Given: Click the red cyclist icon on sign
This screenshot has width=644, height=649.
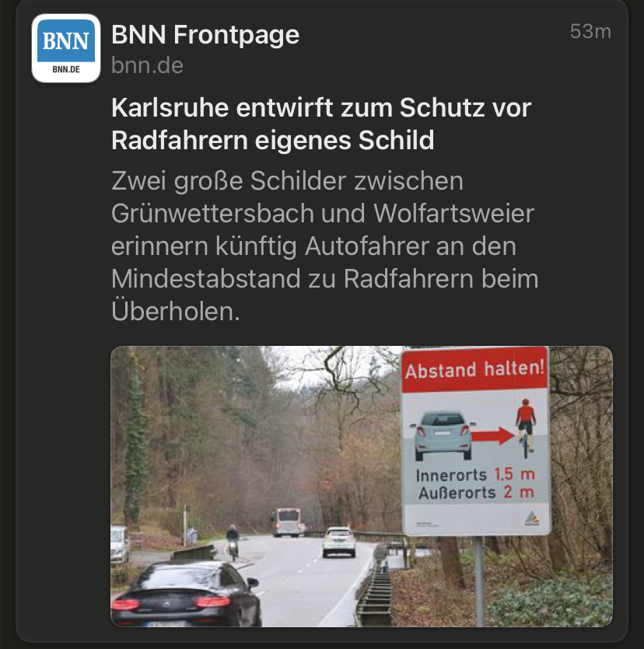Looking at the screenshot, I should (x=526, y=428).
